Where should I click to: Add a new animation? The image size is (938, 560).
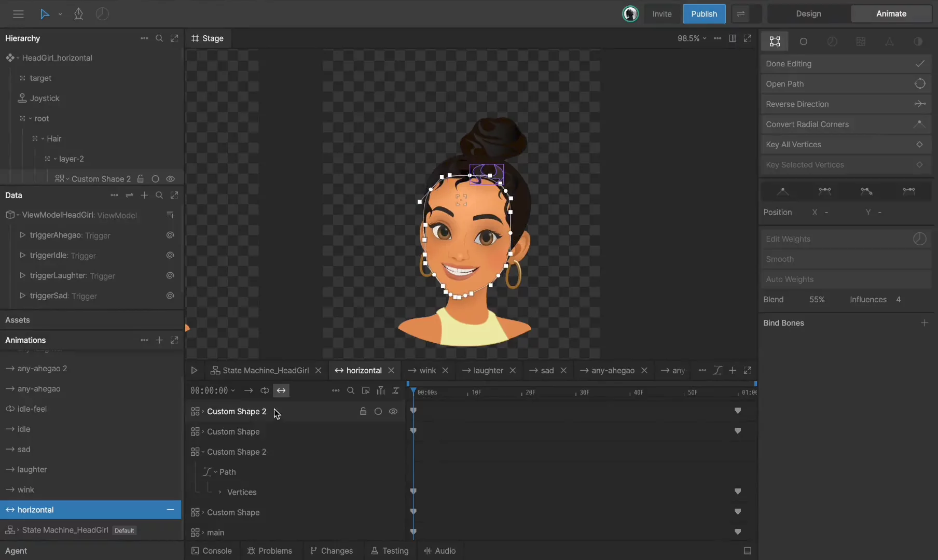(159, 340)
